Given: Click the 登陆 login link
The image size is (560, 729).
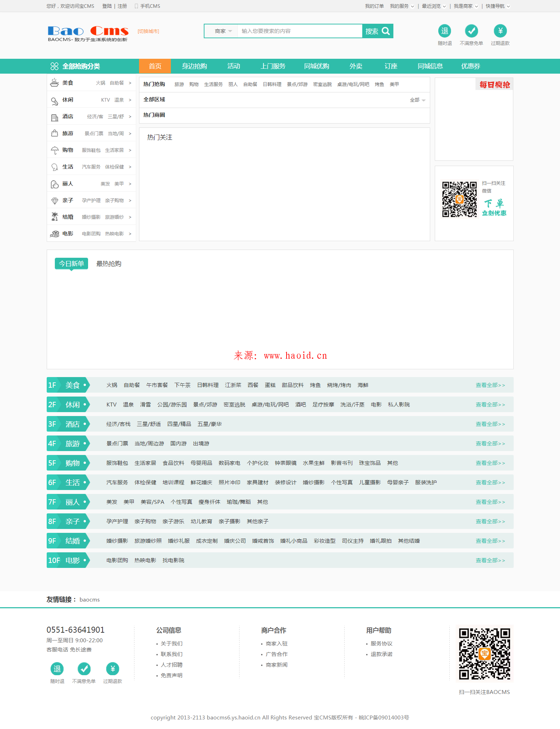Looking at the screenshot, I should (x=107, y=6).
